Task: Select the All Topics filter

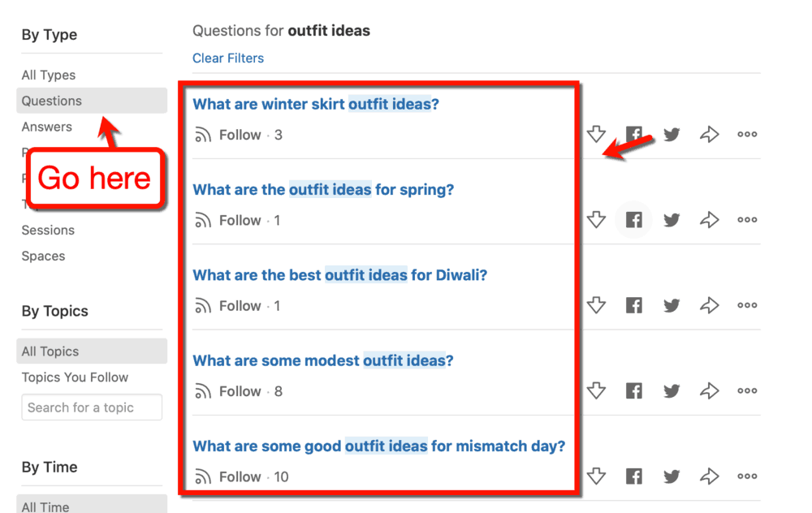Action: (49, 351)
